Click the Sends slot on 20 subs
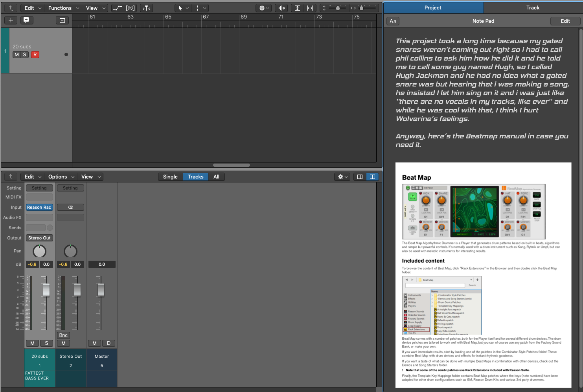583x392 pixels. tap(36, 228)
